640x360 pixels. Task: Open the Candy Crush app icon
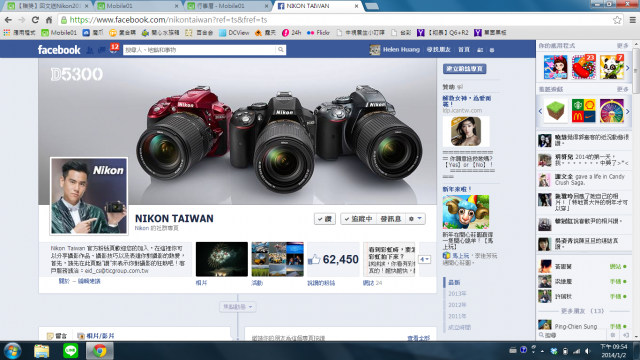click(584, 67)
